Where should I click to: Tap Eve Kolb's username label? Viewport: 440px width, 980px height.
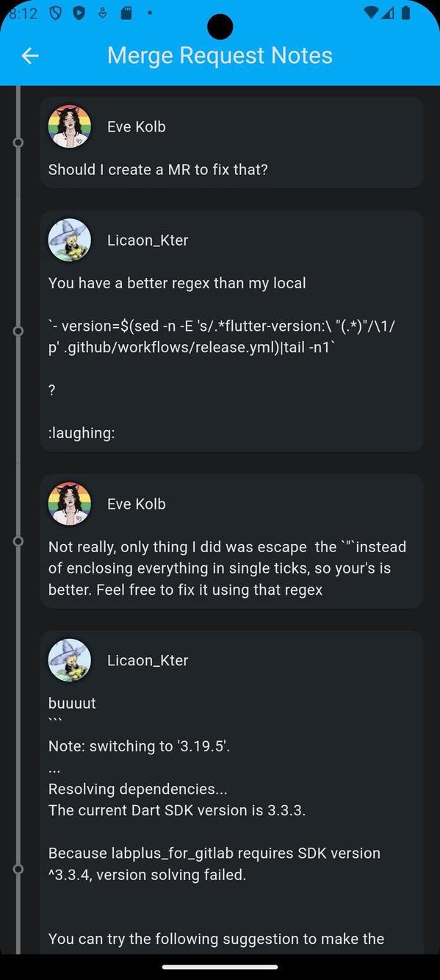click(x=136, y=126)
